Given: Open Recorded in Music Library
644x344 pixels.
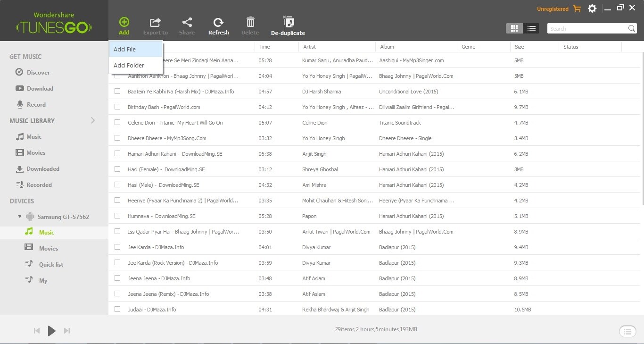Looking at the screenshot, I should click(34, 185).
